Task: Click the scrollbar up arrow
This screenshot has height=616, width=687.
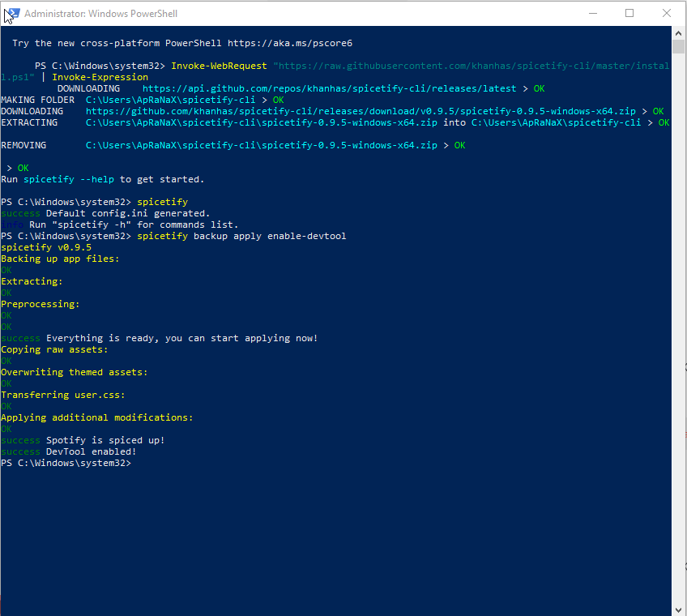Action: coord(679,33)
